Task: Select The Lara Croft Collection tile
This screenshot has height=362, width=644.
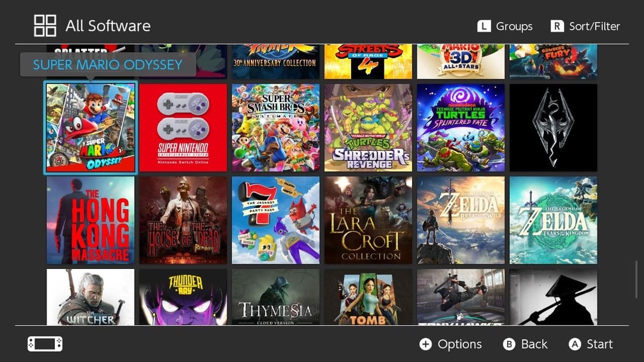Action: (x=368, y=220)
